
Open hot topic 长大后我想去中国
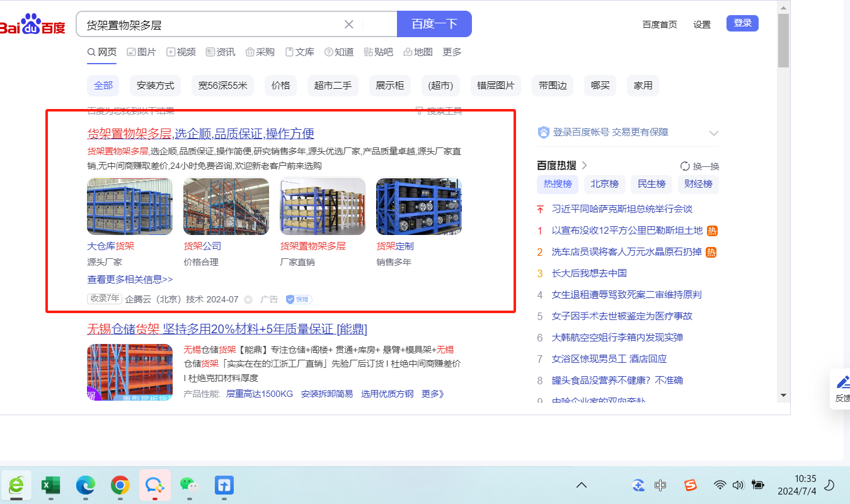click(589, 273)
